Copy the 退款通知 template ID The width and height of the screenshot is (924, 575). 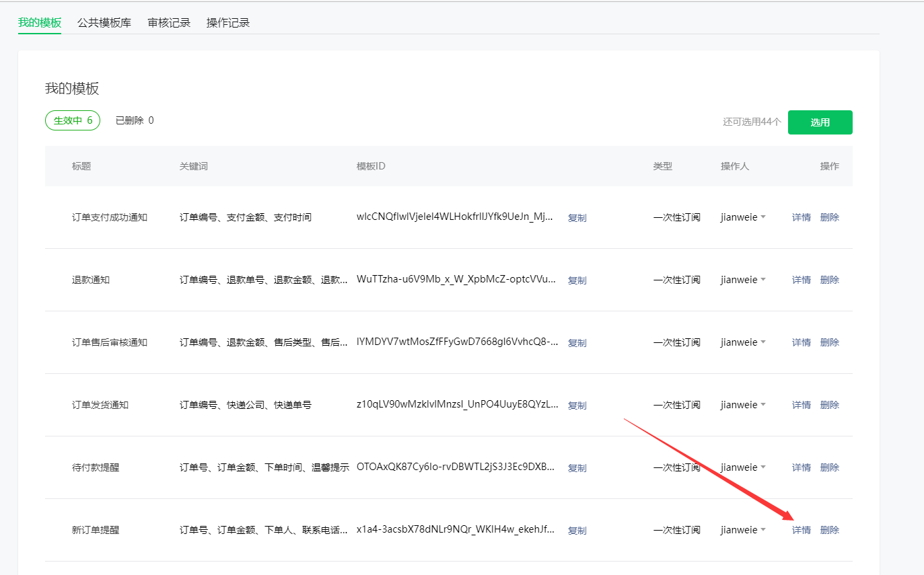[x=577, y=280]
